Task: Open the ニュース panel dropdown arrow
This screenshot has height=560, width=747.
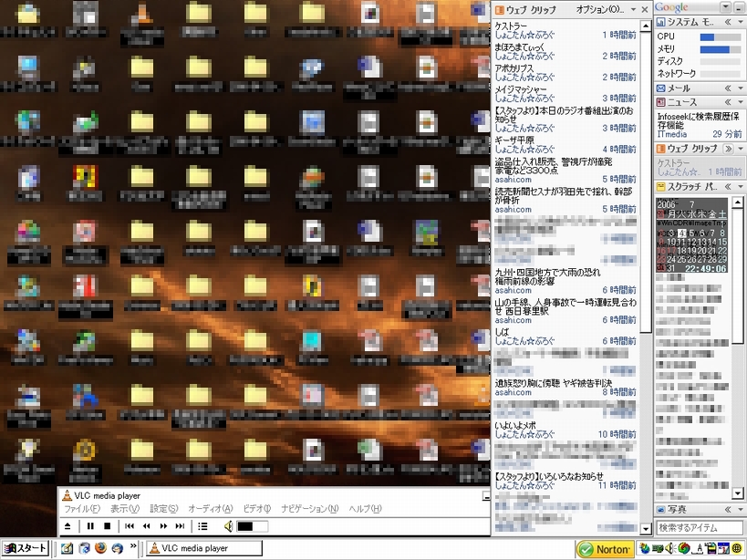Action: click(x=741, y=102)
